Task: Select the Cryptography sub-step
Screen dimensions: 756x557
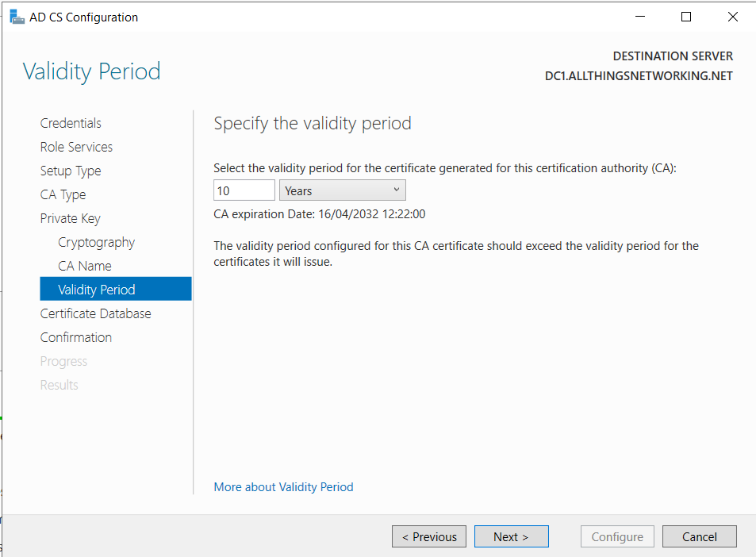Action: 97,242
